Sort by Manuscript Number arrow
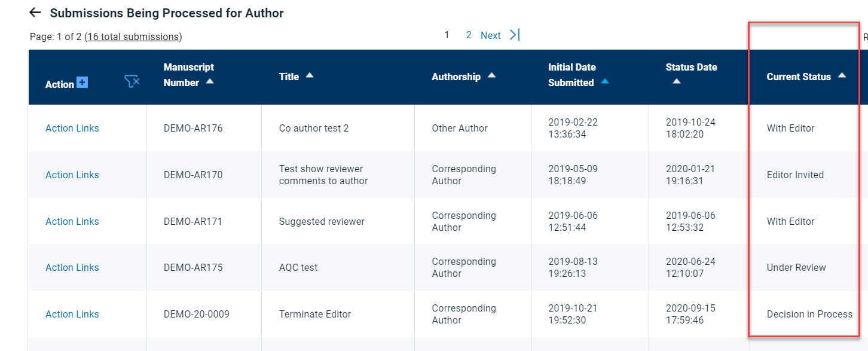The height and width of the screenshot is (351, 868). pos(210,81)
